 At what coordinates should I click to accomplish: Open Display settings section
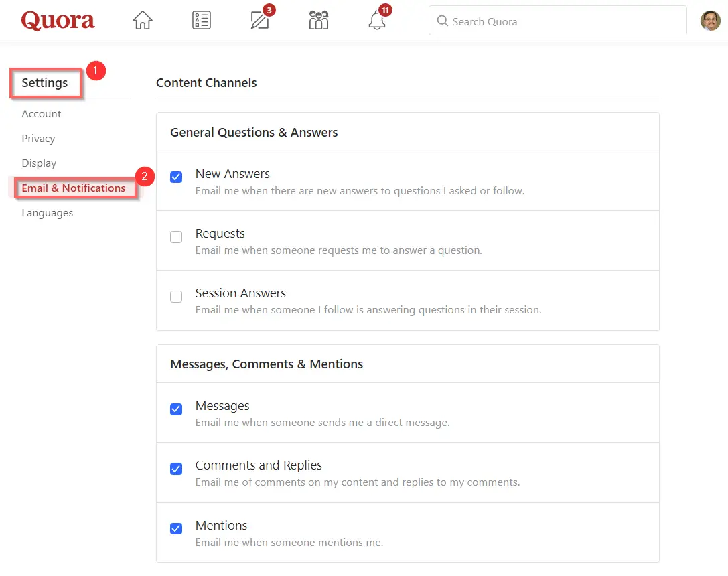pos(39,163)
